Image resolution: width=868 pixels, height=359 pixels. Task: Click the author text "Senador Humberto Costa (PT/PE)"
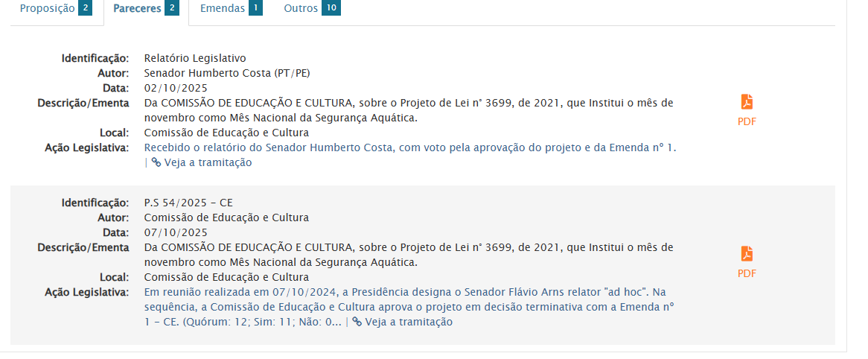[x=227, y=73]
